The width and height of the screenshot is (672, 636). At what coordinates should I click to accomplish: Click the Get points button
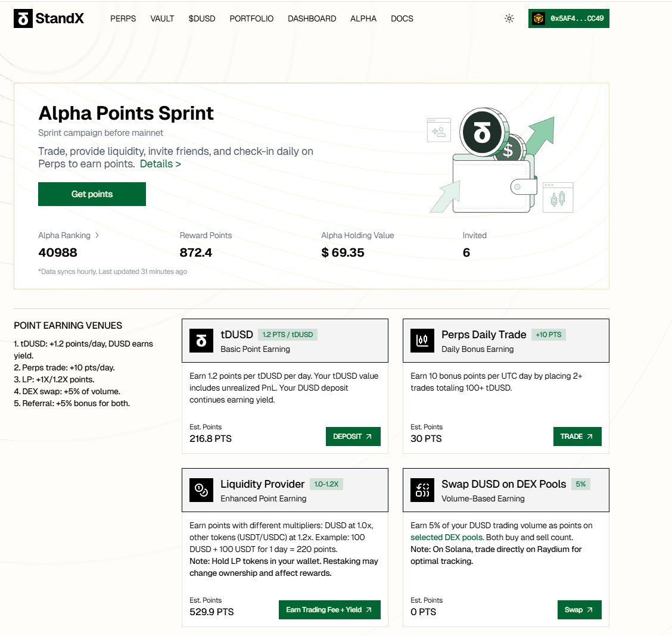tap(92, 194)
